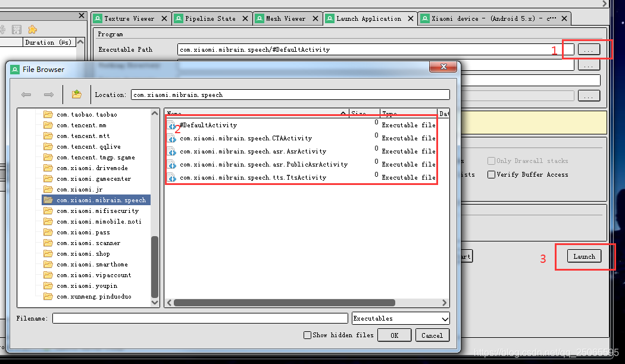Sort file list by Type column

pyautogui.click(x=408, y=112)
